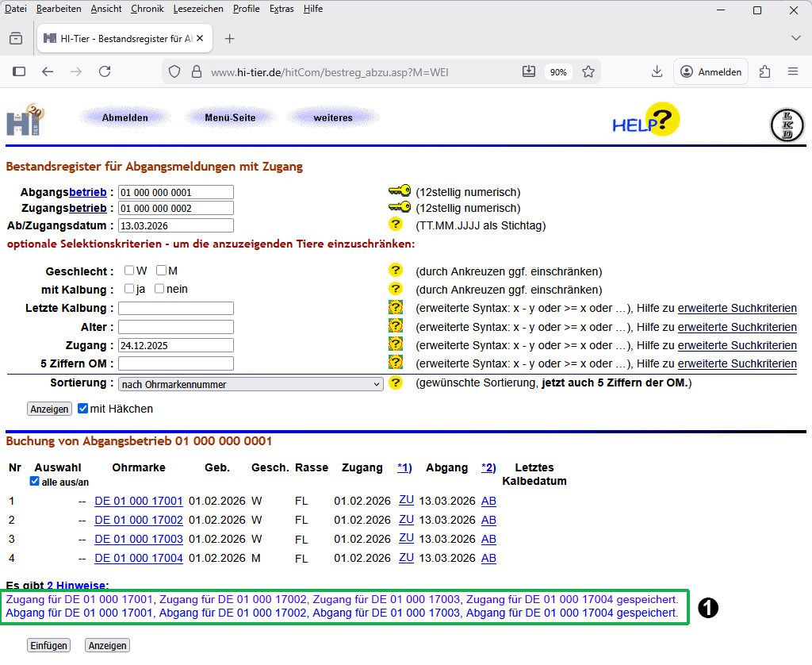This screenshot has height=665, width=812.
Task: Open the Lesezeichen menu
Action: 200,9
